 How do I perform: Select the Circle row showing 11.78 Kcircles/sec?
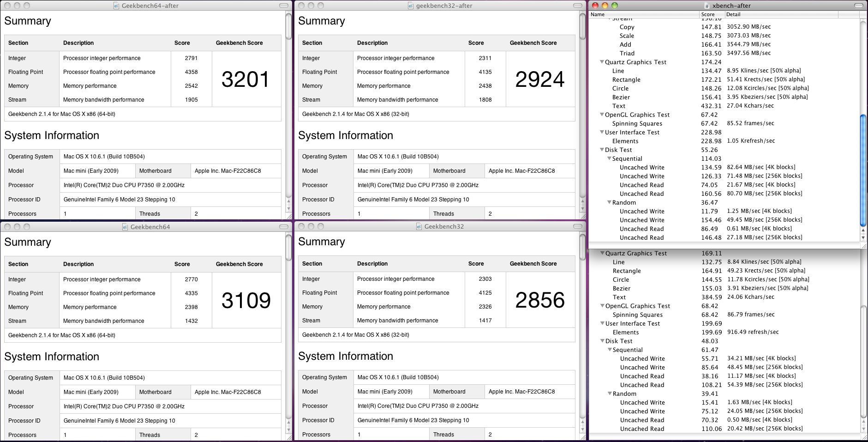pos(724,279)
